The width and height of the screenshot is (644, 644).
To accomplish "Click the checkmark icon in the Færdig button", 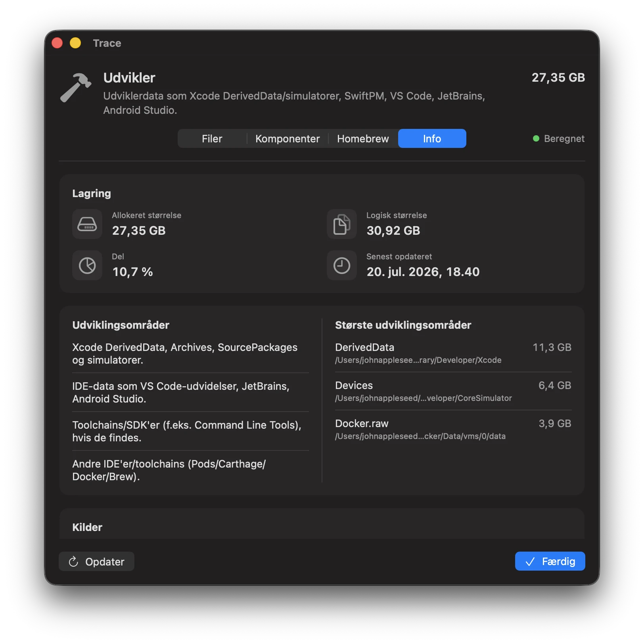I will click(x=530, y=562).
